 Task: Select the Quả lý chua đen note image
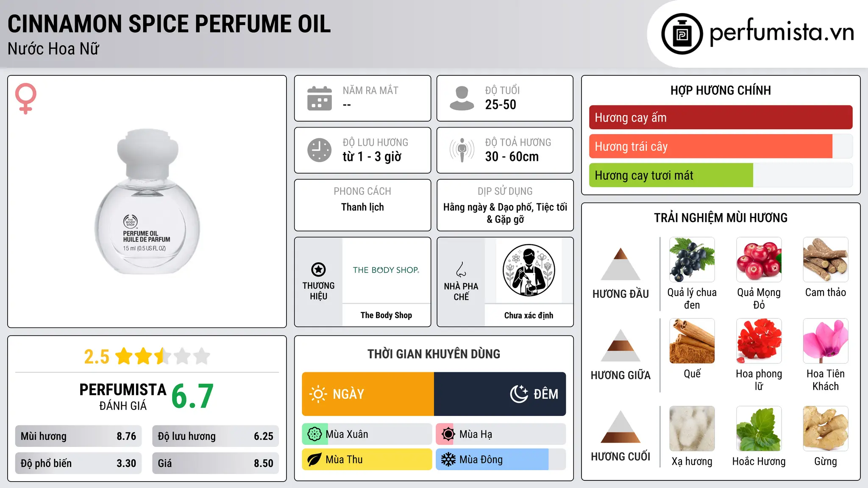click(x=692, y=260)
